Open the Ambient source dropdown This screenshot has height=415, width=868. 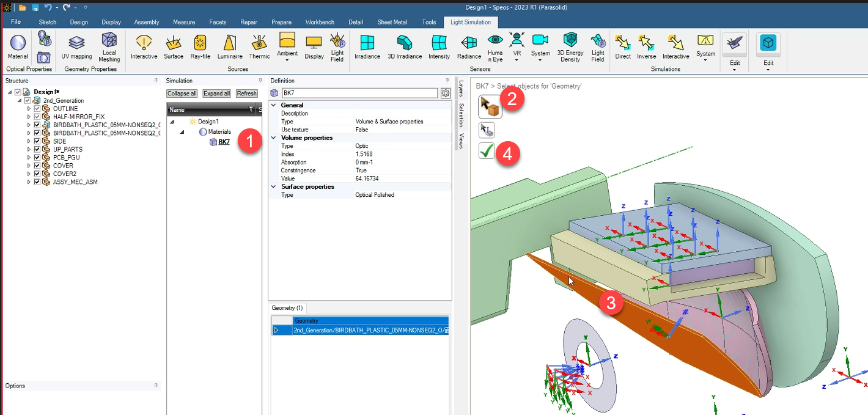[287, 61]
